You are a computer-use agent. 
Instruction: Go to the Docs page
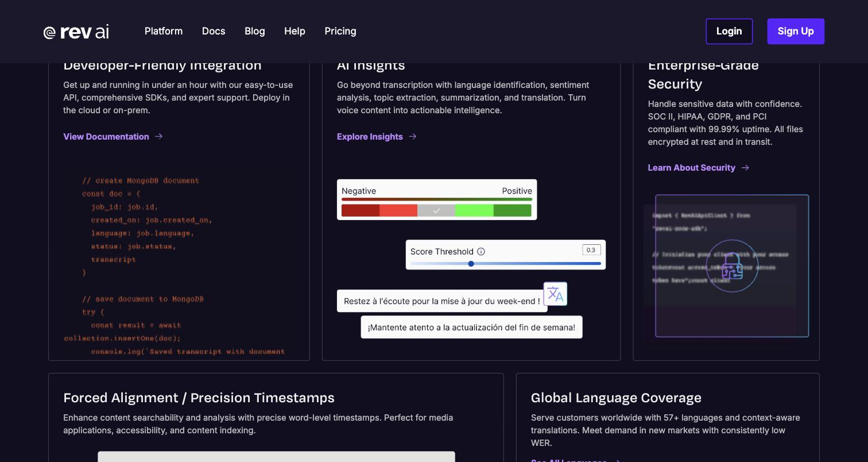[214, 31]
